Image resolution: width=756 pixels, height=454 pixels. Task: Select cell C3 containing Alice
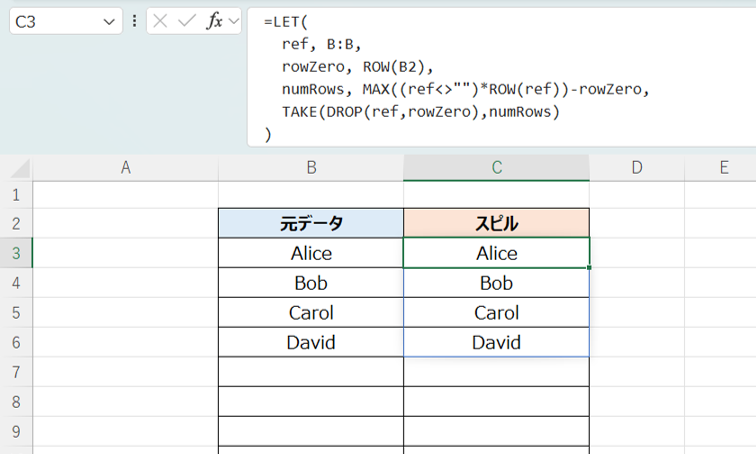[497, 253]
